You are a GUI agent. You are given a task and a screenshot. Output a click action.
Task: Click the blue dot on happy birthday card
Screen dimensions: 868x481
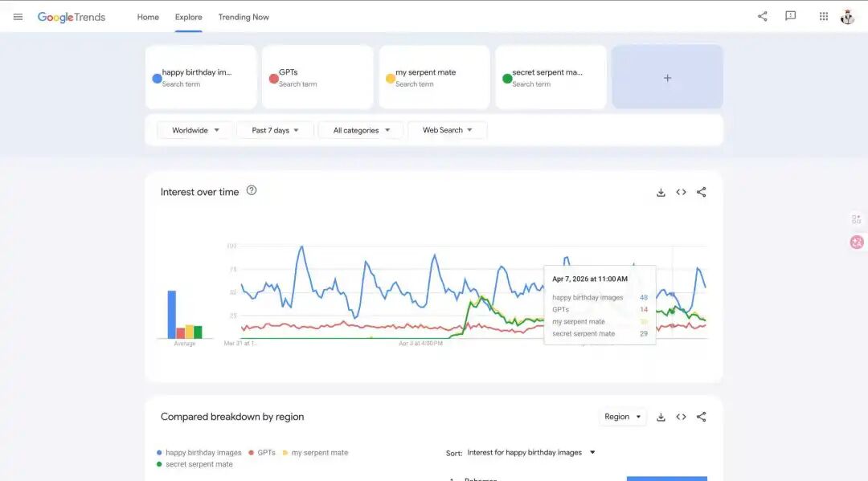158,79
